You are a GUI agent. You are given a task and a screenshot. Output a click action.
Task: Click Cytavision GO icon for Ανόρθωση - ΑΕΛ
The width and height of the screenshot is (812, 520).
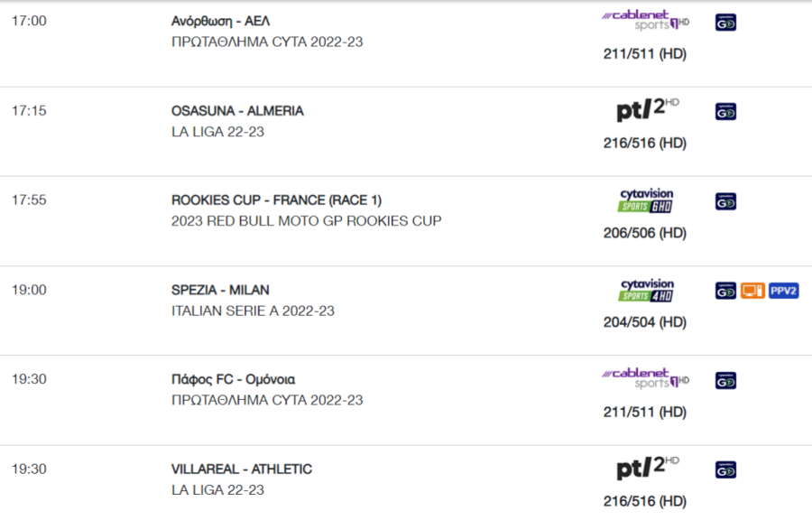pyautogui.click(x=725, y=23)
